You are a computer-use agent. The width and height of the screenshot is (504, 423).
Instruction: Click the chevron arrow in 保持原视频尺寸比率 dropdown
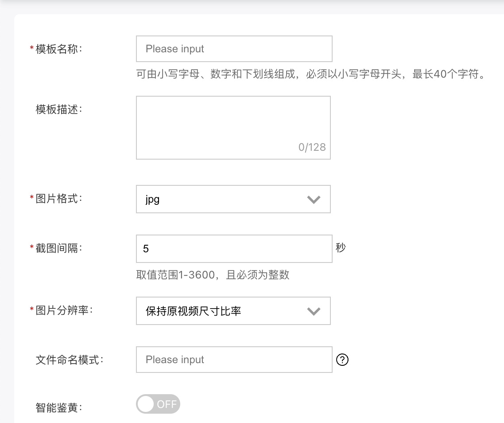[x=314, y=311]
